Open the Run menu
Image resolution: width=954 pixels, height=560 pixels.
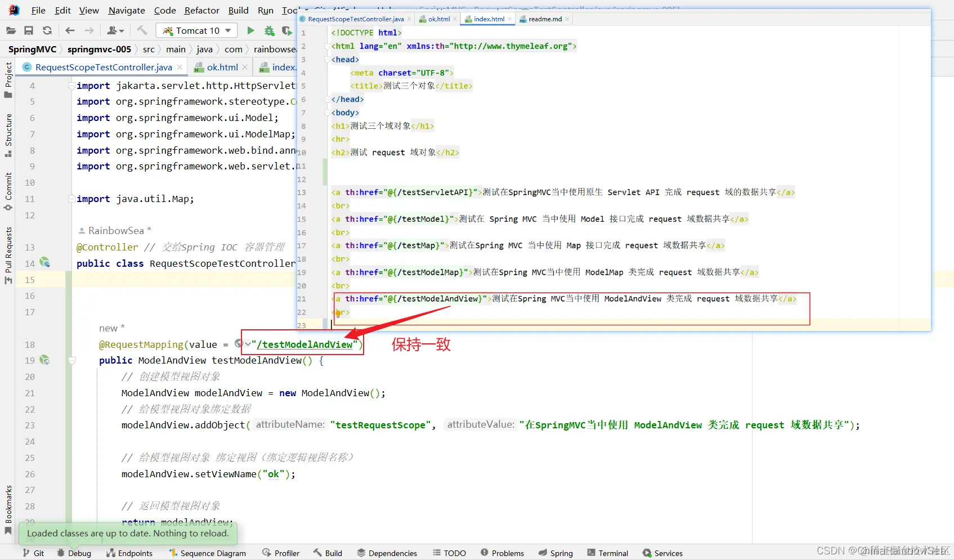pos(266,10)
